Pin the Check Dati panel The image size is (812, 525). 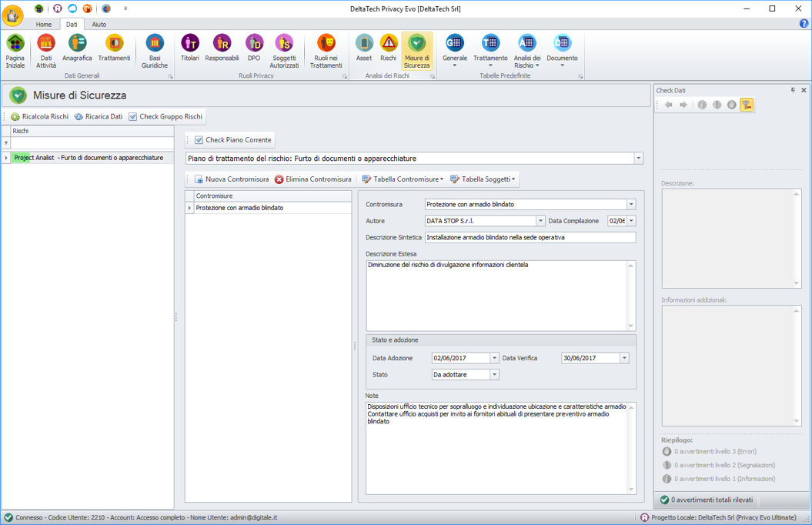click(793, 90)
